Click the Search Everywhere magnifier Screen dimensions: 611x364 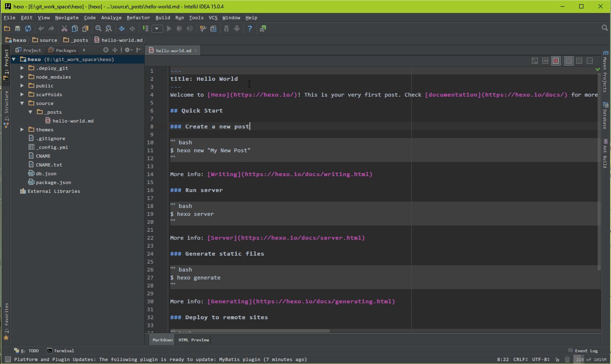pyautogui.click(x=605, y=28)
